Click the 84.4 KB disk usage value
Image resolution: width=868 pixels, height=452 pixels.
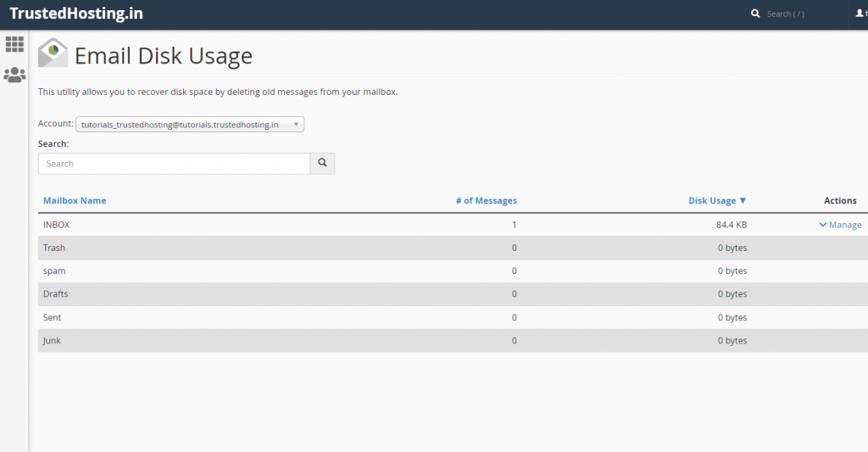pyautogui.click(x=732, y=225)
